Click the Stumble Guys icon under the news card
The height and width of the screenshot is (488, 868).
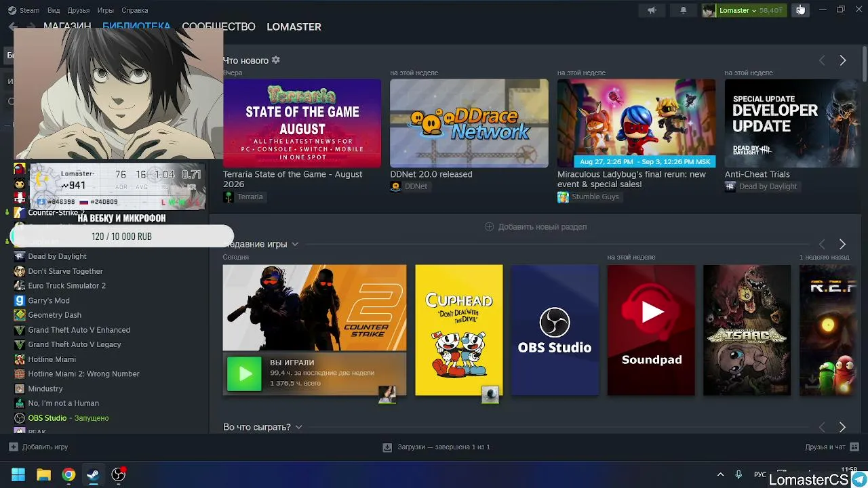click(x=563, y=197)
